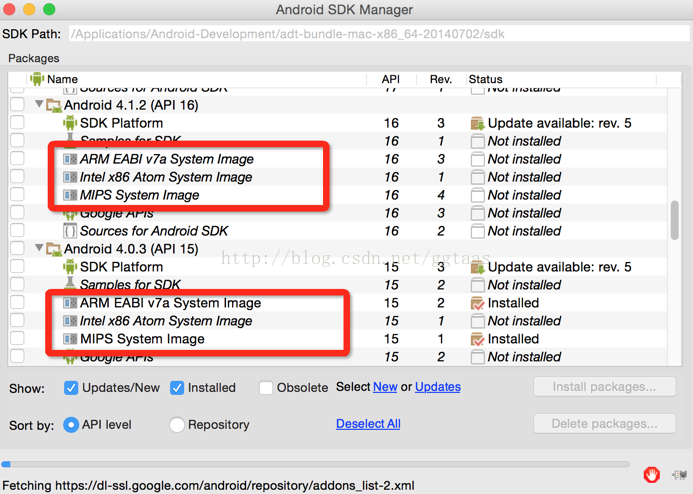
Task: Check the API 16 Intel x86 Atom System Image checkbox
Action: tap(17, 176)
